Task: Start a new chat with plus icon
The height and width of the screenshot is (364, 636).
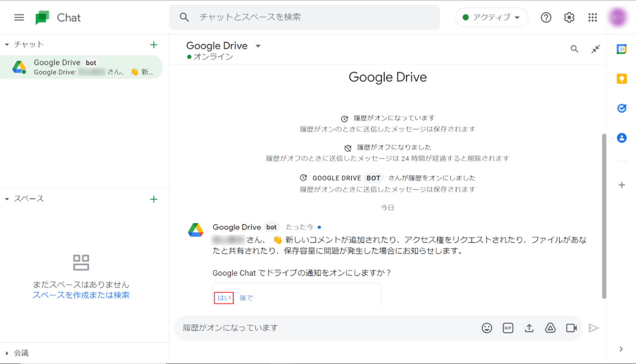Action: coord(154,45)
